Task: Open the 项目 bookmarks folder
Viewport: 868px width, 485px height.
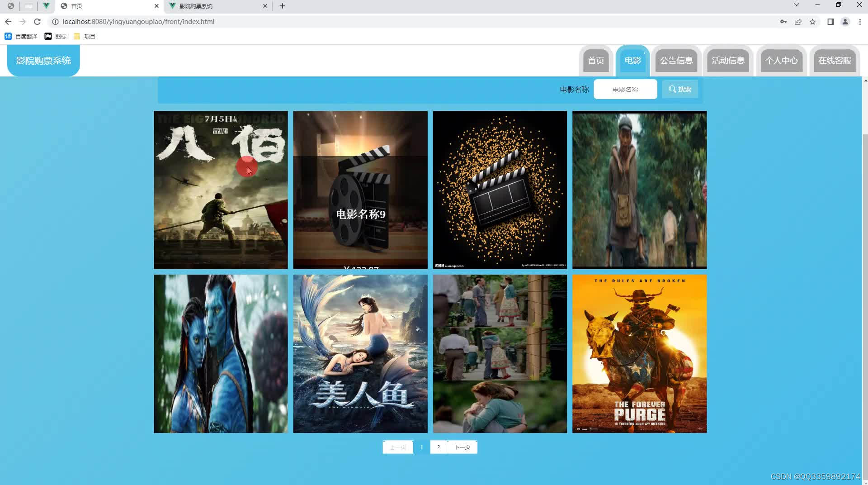Action: pos(85,36)
